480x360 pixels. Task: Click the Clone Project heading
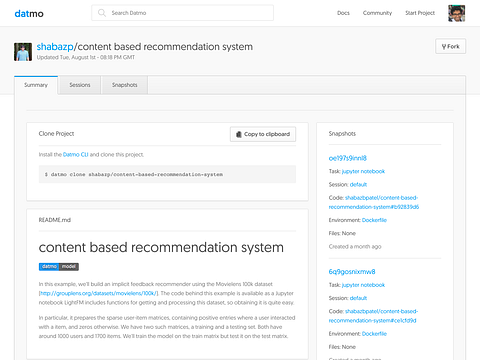[x=56, y=134]
